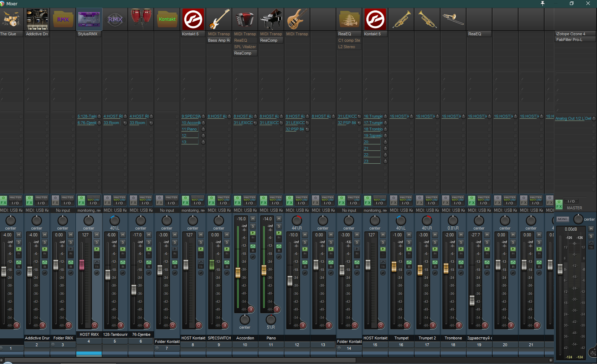The width and height of the screenshot is (597, 364).
Task: Click the Accordion track volume fader
Action: (x=238, y=273)
